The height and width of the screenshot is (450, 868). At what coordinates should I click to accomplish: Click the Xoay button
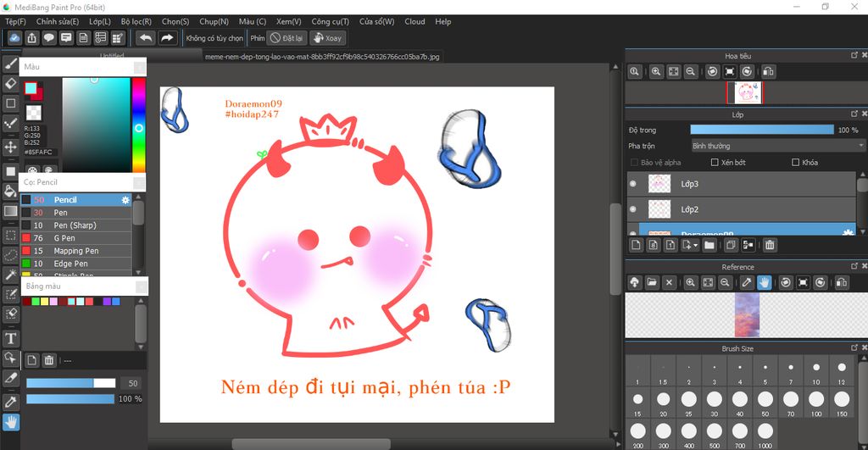[x=327, y=37]
